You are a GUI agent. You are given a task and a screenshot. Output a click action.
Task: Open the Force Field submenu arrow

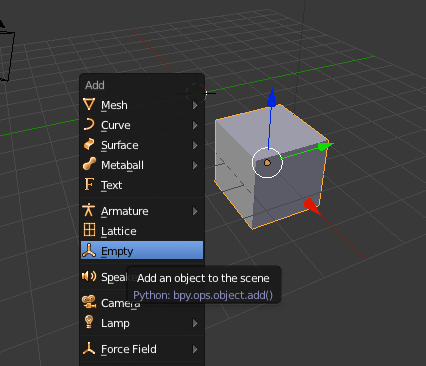pos(195,349)
